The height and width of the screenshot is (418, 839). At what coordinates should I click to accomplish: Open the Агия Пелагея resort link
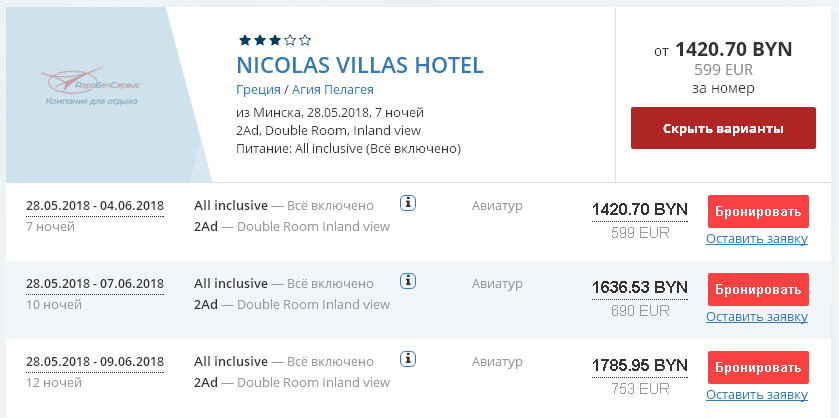click(x=332, y=89)
